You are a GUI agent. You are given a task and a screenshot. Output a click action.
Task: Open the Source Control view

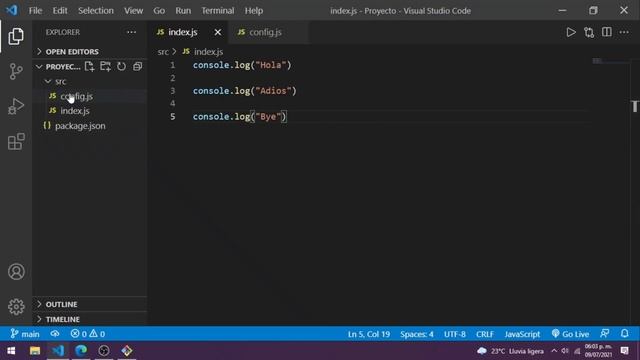pyautogui.click(x=16, y=71)
